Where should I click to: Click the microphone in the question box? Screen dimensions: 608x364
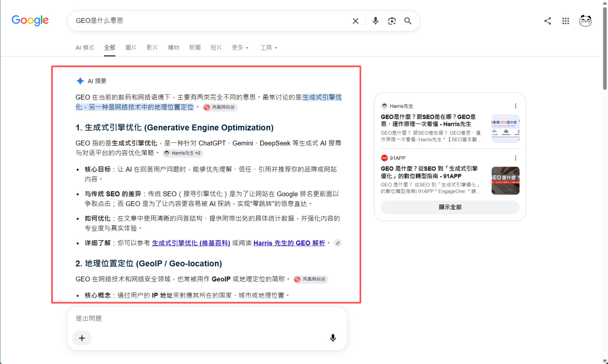coord(333,338)
